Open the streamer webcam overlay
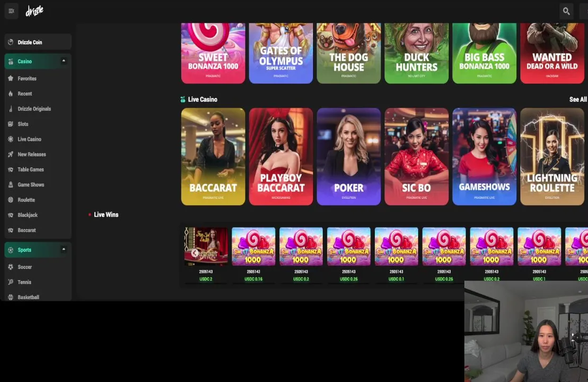588x382 pixels. click(526, 332)
